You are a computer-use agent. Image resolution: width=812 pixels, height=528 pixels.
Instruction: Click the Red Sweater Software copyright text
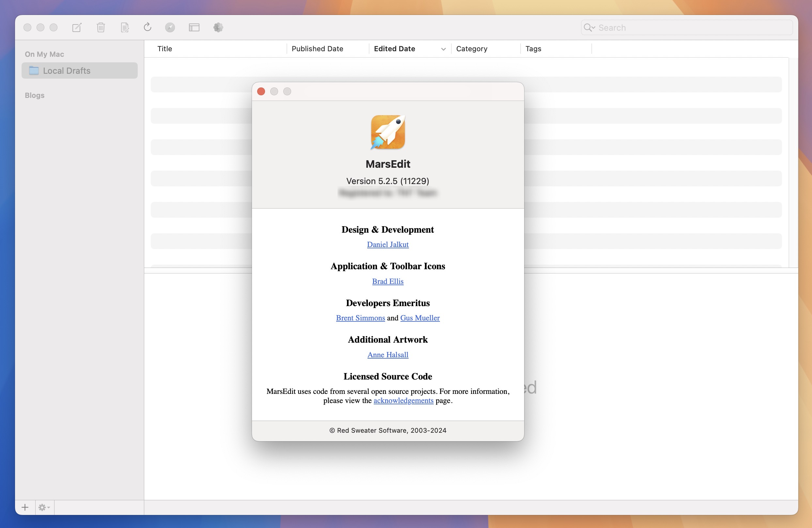(x=388, y=430)
